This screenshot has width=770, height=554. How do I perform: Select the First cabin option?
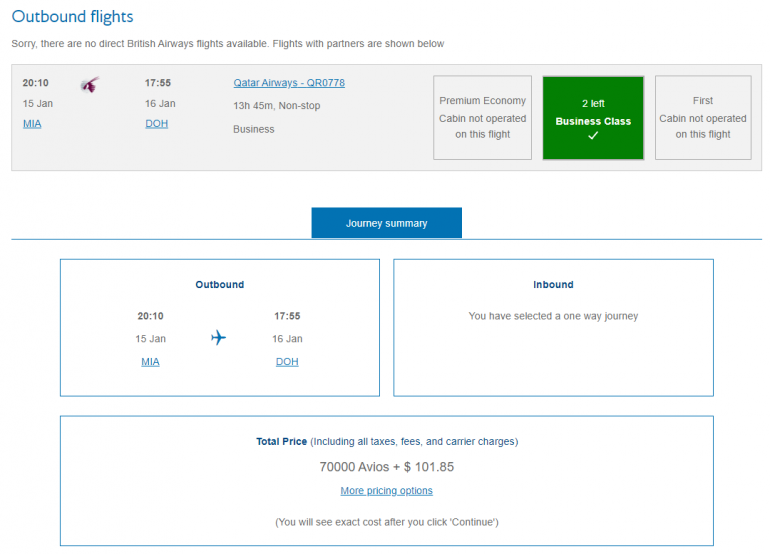tap(703, 118)
